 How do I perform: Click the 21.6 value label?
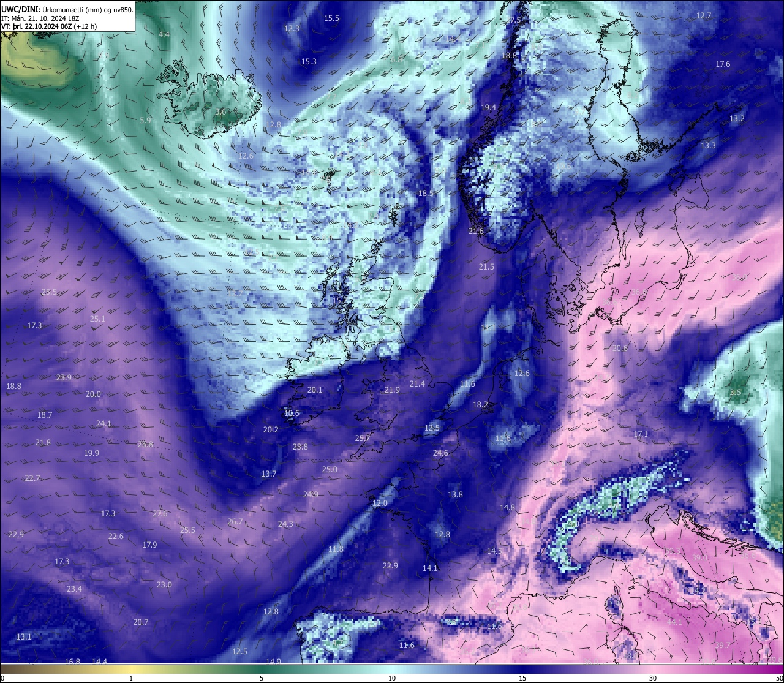click(x=476, y=231)
